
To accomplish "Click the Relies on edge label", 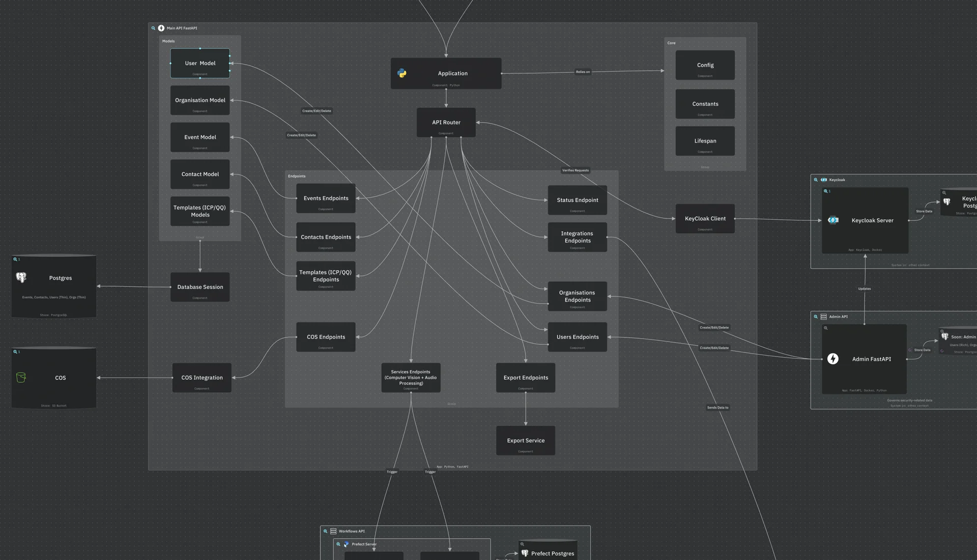I will pos(582,72).
